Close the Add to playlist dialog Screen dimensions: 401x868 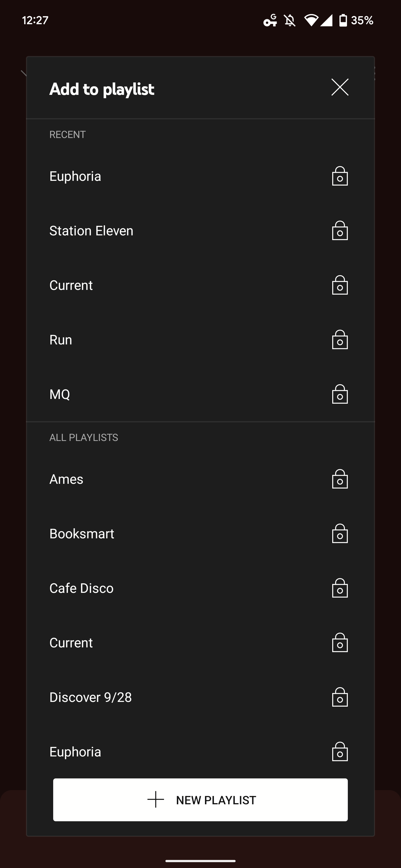pos(340,88)
